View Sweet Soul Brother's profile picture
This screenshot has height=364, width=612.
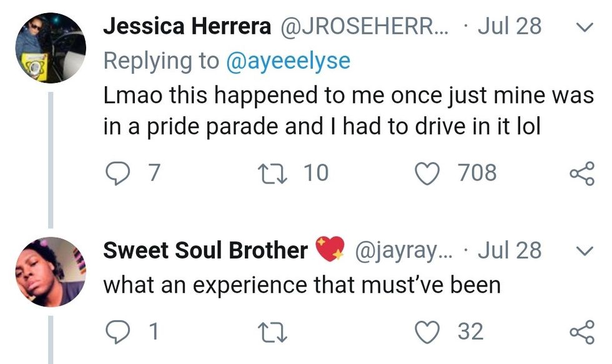[49, 272]
